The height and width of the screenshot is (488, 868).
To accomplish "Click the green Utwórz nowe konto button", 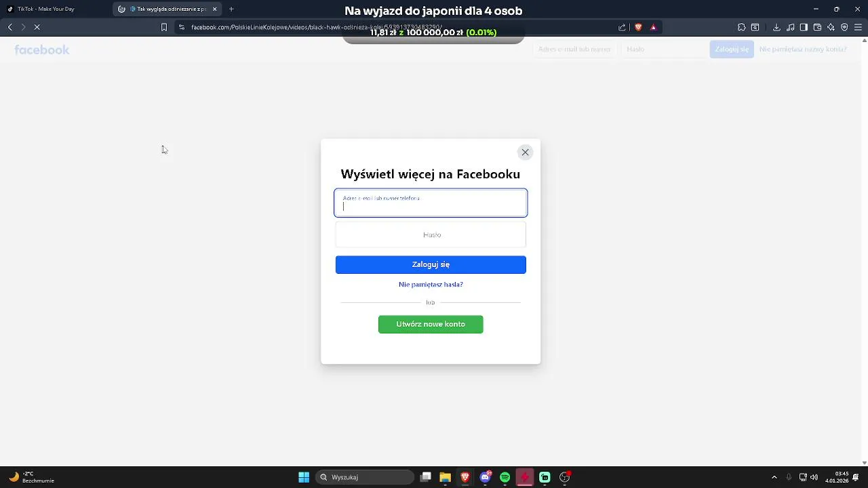I will [431, 324].
